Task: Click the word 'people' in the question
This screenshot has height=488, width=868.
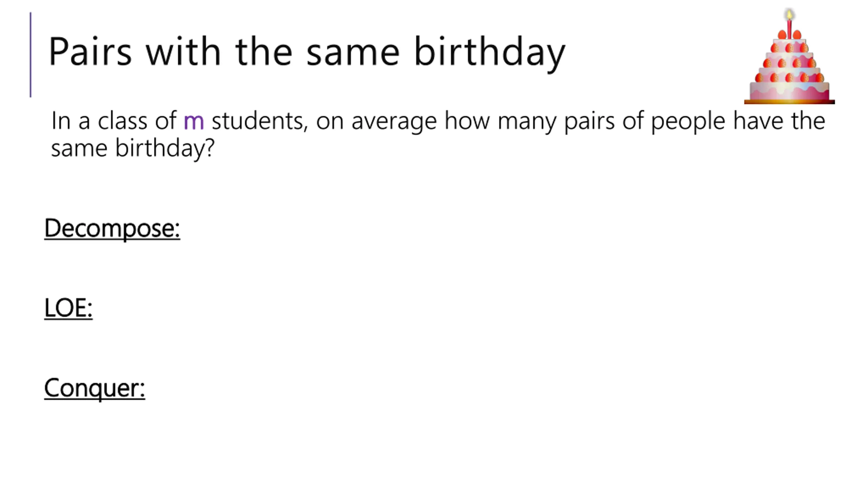Action: point(688,121)
